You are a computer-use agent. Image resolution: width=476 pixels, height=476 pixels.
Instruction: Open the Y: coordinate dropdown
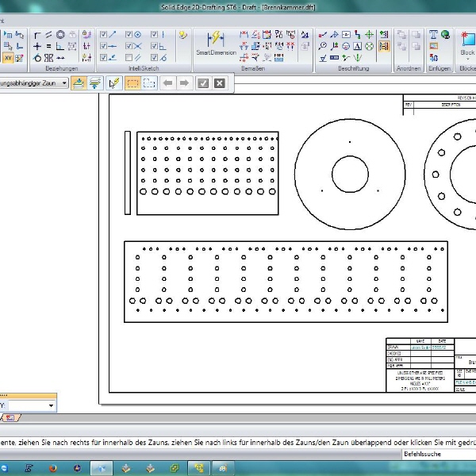pos(51,405)
